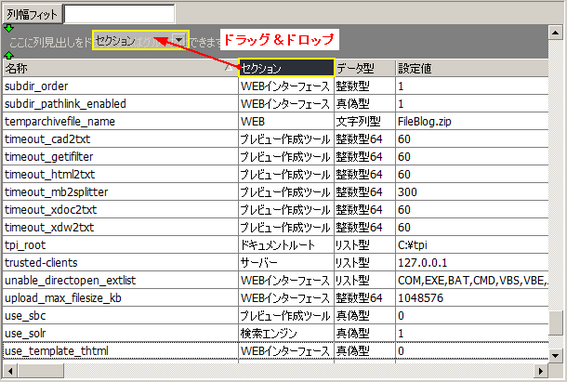Screen dimensions: 567x382
Task: Select the trusted-clients name cell
Action: (120, 263)
